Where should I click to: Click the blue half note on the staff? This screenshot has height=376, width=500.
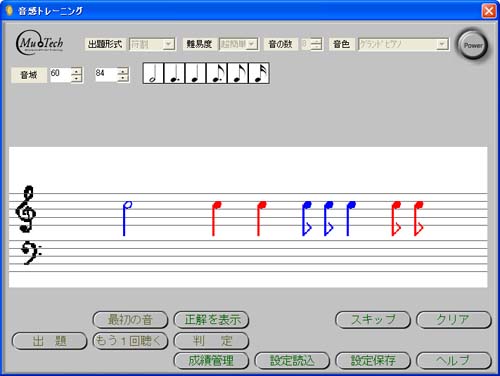coord(127,218)
